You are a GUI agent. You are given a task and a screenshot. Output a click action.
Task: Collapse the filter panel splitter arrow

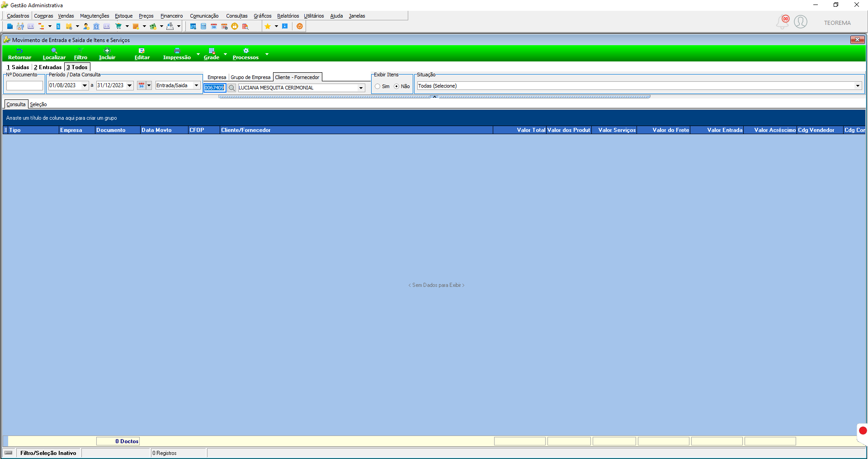(x=434, y=97)
